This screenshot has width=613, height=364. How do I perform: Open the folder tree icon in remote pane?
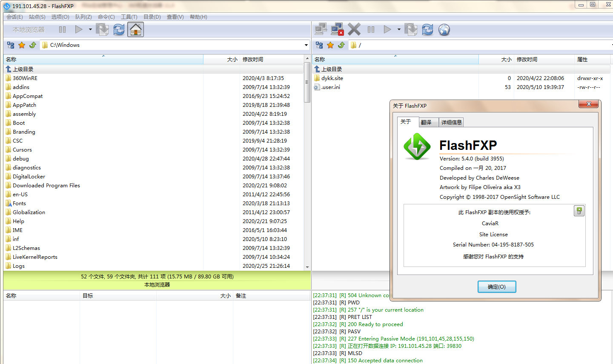(x=319, y=45)
